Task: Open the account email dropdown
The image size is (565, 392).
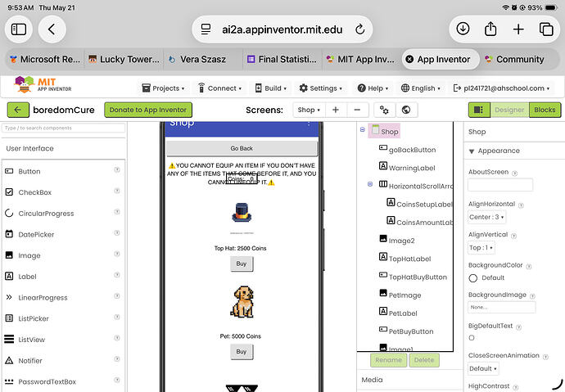Action: 501,88
